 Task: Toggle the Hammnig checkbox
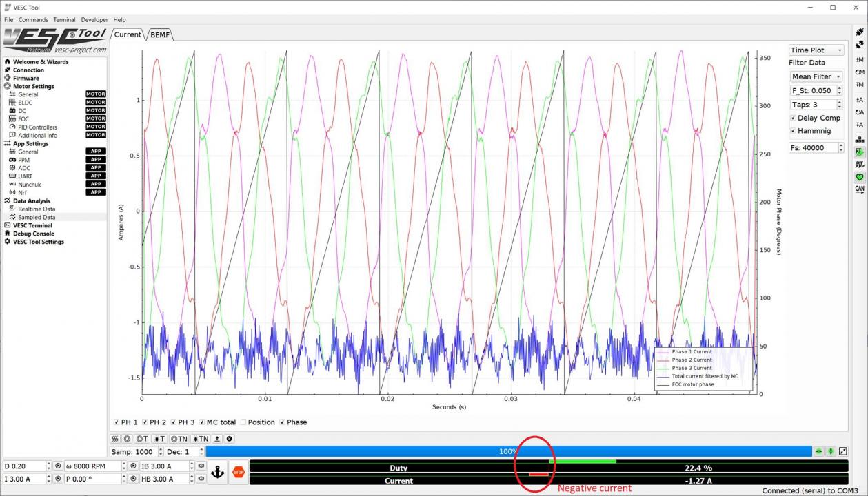click(x=811, y=131)
